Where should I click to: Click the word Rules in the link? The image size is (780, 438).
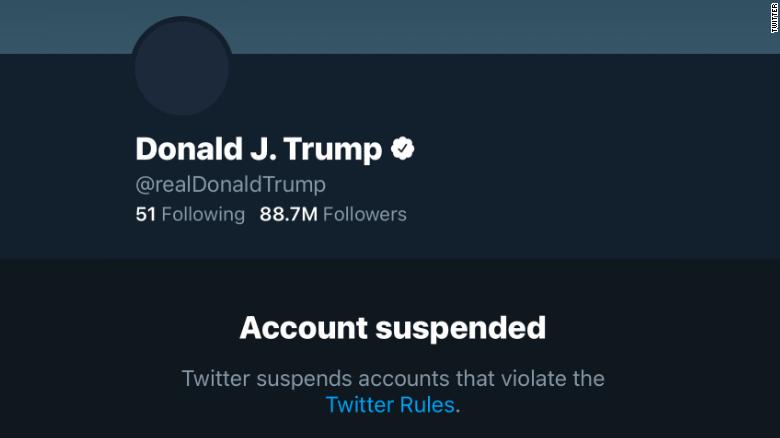(x=428, y=405)
